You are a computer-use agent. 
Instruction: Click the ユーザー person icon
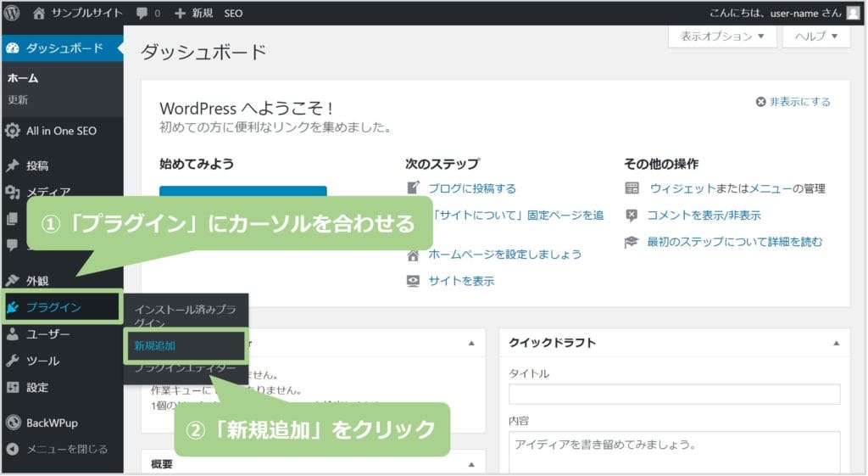coord(12,333)
